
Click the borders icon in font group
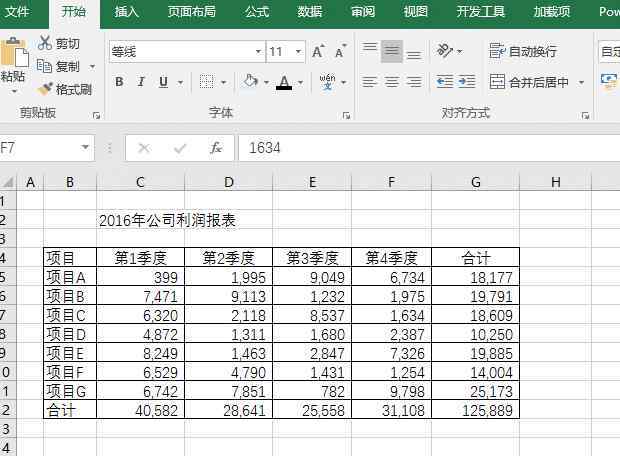[206, 83]
